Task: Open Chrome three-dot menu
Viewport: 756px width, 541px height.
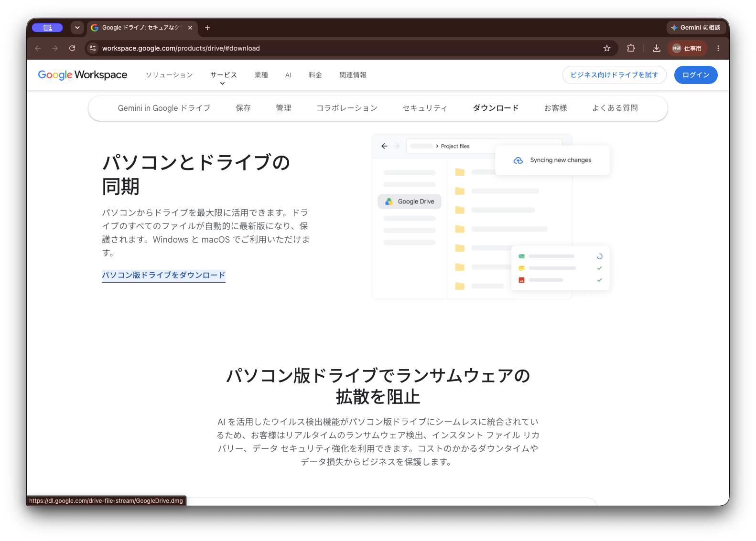Action: tap(718, 48)
